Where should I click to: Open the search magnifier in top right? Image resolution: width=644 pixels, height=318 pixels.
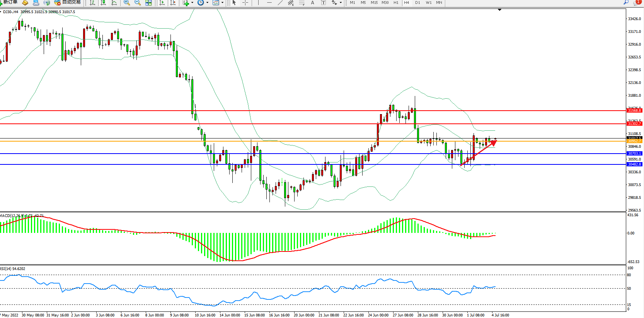(626, 2)
